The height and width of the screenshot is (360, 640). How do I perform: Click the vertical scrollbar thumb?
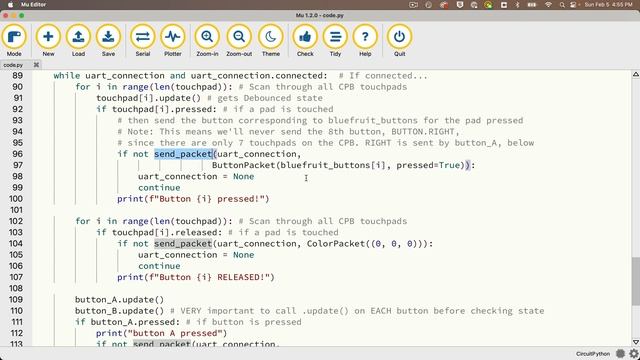(x=636, y=281)
